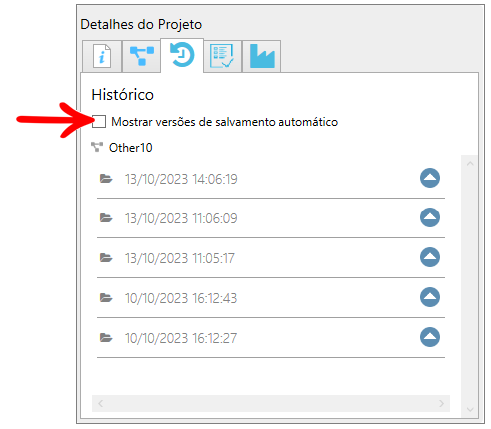This screenshot has height=429, width=491.
Task: Select history entry 10/10/2023 16:12:43
Action: (x=181, y=298)
